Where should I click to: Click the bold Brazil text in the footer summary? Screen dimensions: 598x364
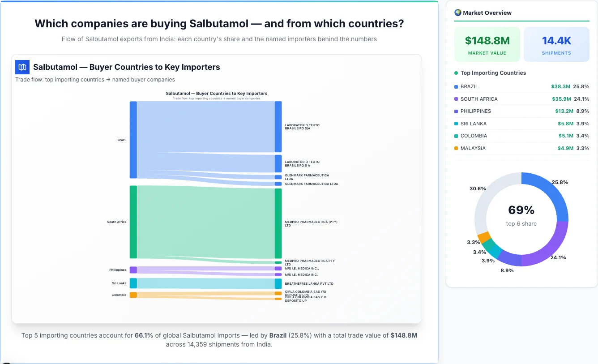278,335
